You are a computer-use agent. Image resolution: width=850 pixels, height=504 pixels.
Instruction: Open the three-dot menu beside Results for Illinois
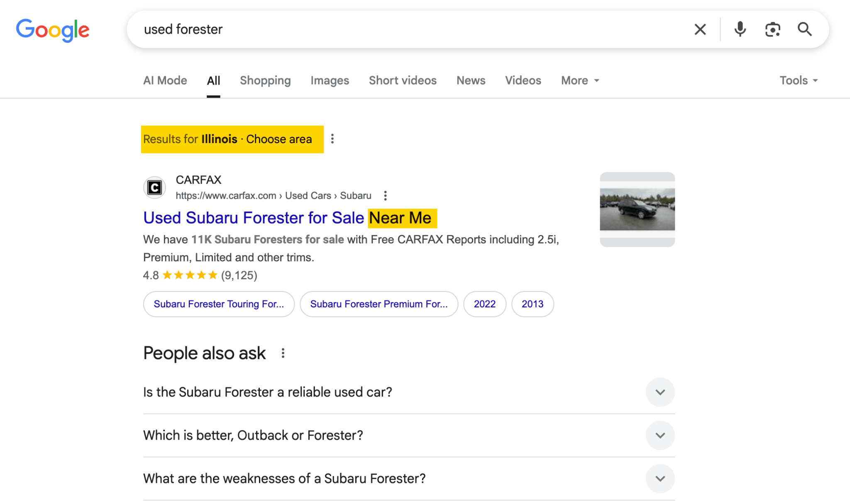[332, 139]
